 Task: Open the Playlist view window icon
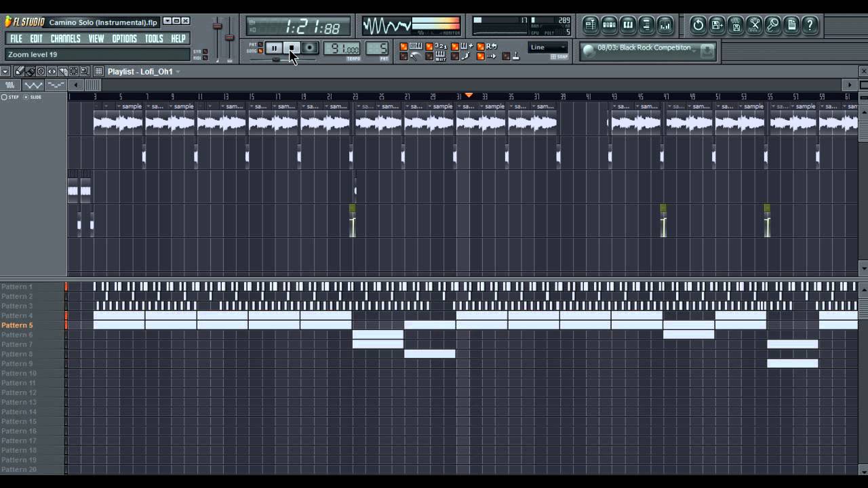pos(591,25)
